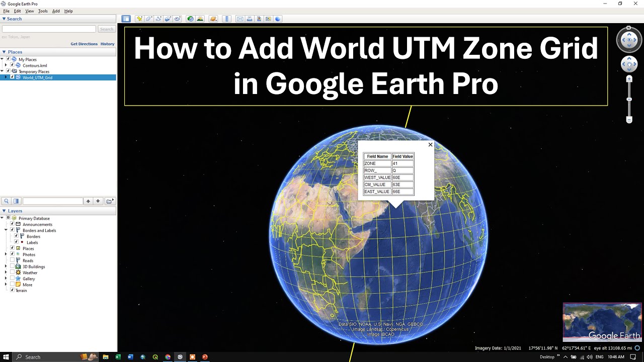This screenshot has width=644, height=362.
Task: Click the Print toolbar icon
Action: coord(250,19)
